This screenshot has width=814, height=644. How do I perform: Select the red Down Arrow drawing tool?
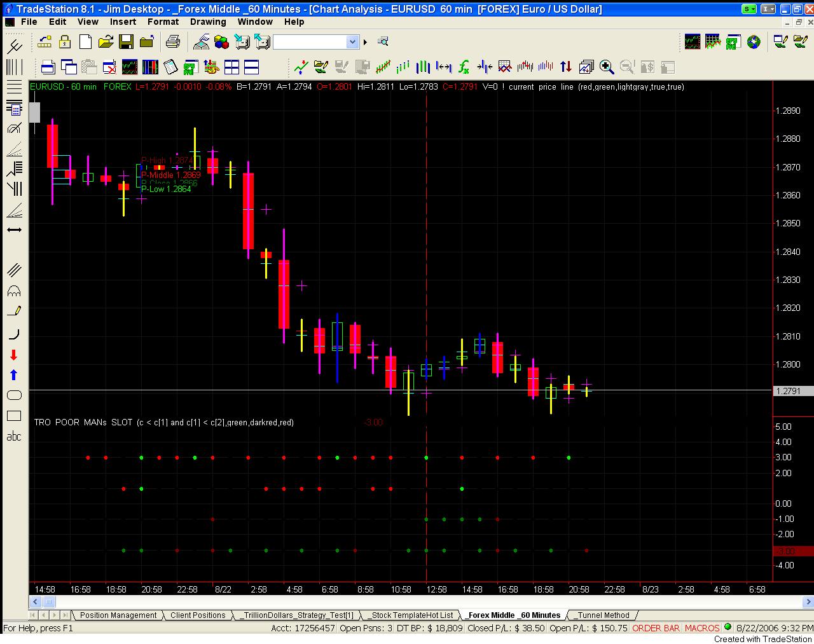(13, 355)
